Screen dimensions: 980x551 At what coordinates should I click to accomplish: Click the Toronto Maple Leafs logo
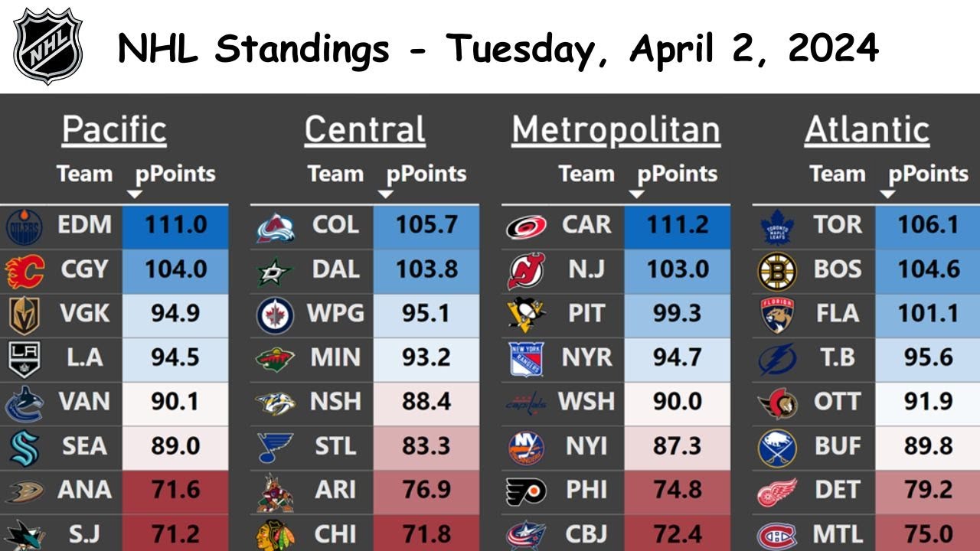click(777, 227)
